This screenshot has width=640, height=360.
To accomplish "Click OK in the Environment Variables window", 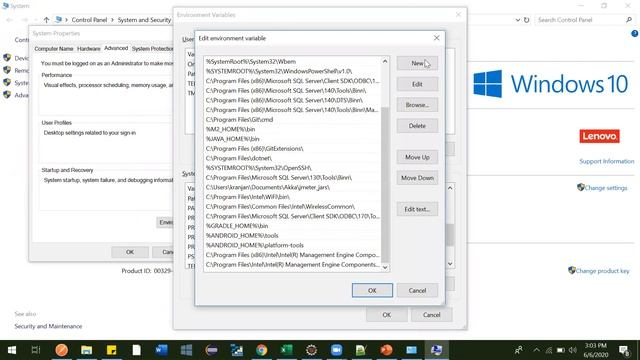I will point(387,315).
